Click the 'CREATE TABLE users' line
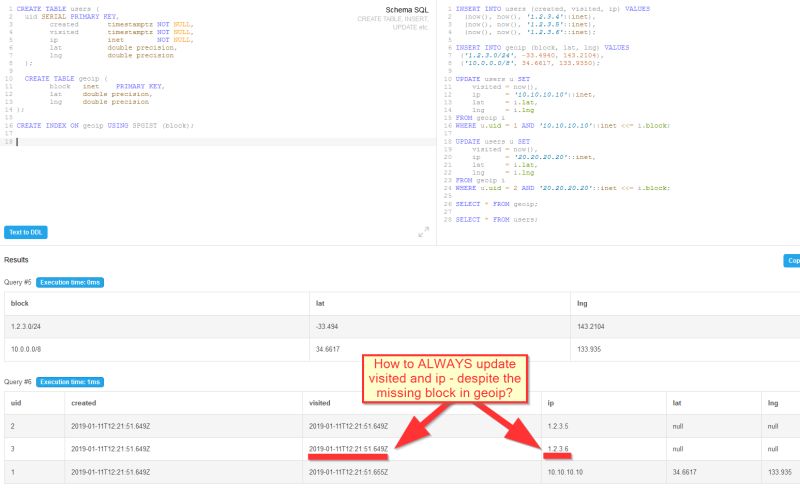This screenshot has height=489, width=800. (58, 9)
